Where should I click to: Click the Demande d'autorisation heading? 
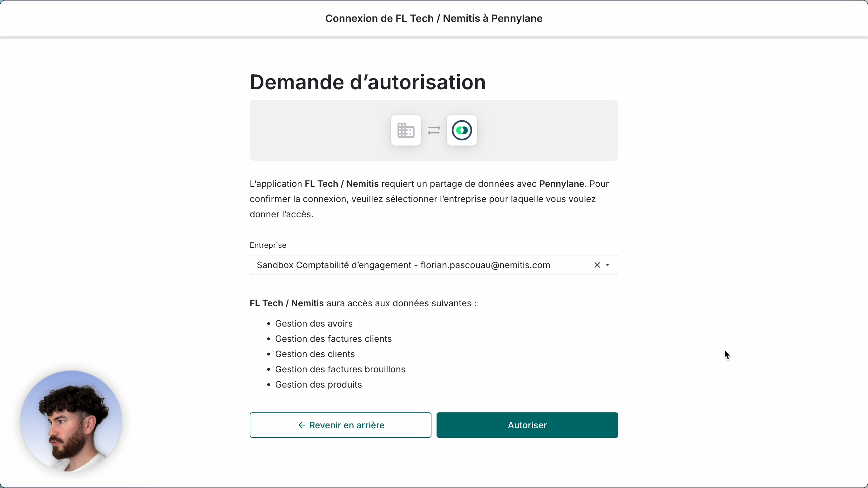[x=368, y=82]
